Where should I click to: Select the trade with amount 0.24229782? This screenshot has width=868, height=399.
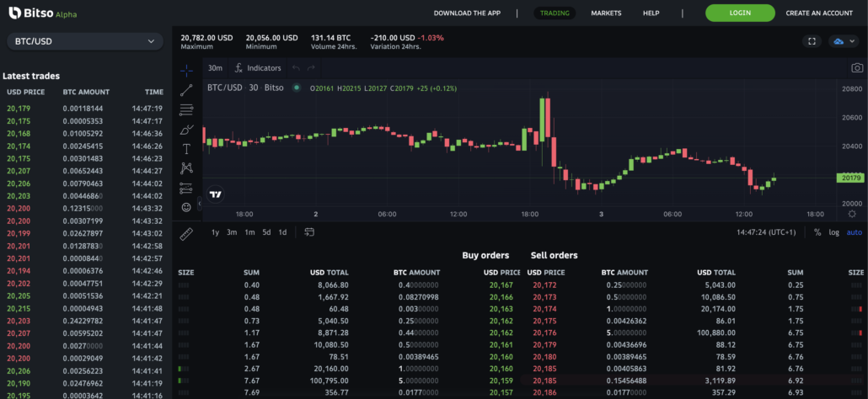click(x=85, y=321)
